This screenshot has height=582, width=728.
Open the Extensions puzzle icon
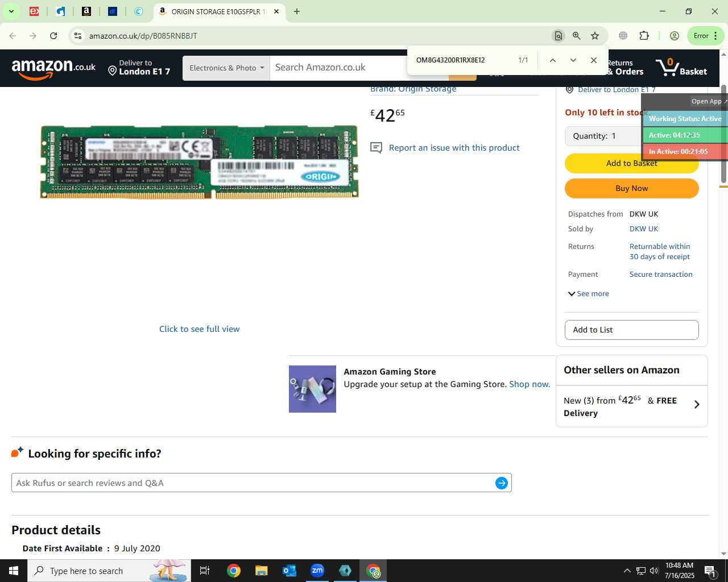tap(644, 36)
